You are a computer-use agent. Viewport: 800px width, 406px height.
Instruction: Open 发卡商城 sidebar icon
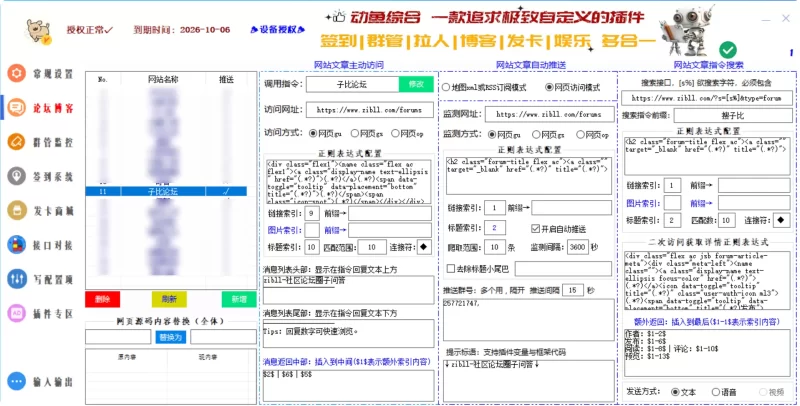[x=16, y=210]
